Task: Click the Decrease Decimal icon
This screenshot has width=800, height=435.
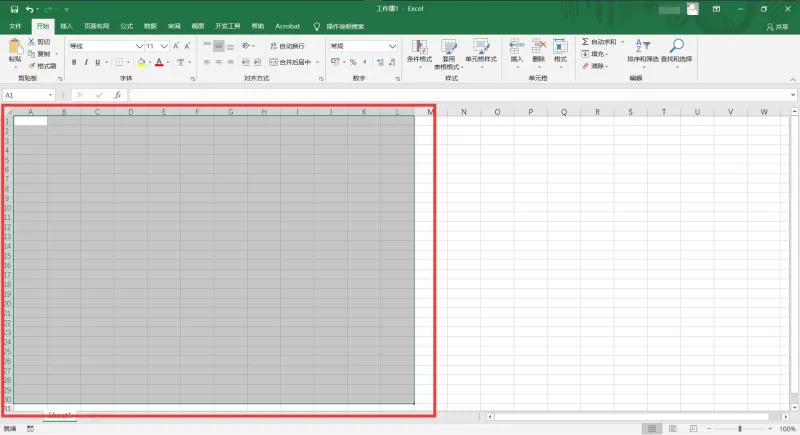Action: tap(392, 62)
